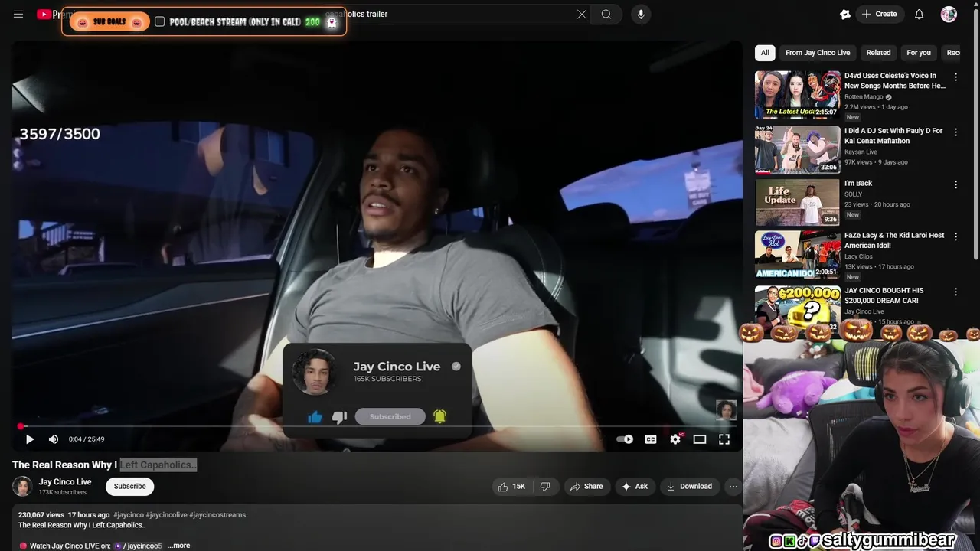Dislike the video below the player
This screenshot has width=980, height=551.
pyautogui.click(x=545, y=487)
